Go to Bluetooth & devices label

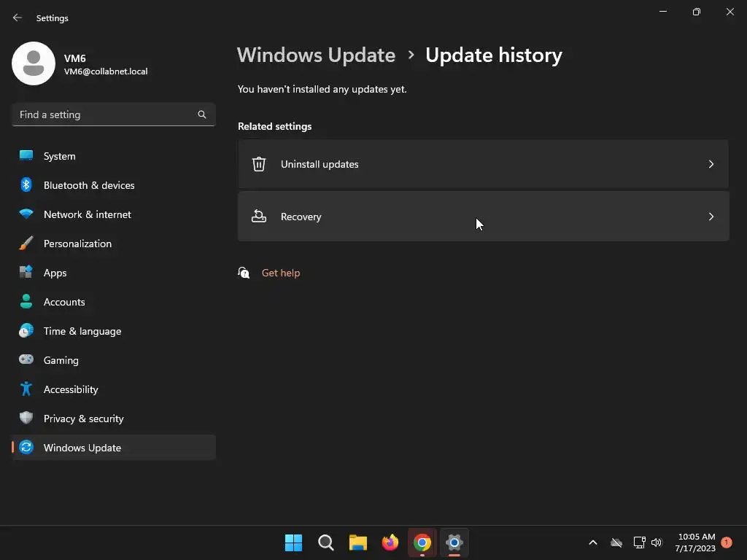coord(89,185)
